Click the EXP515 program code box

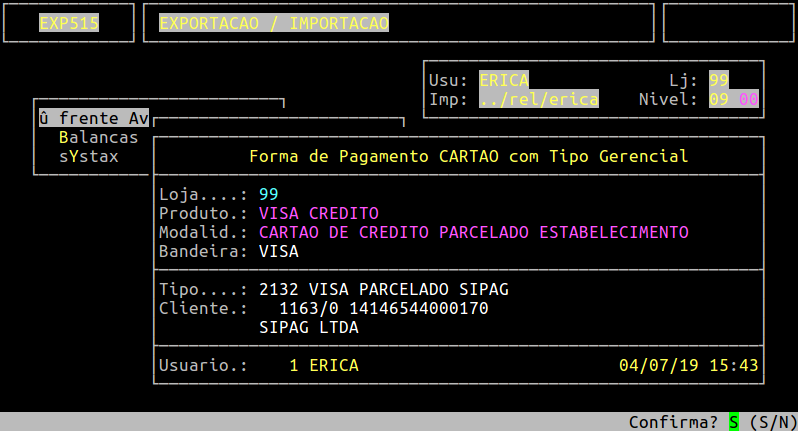(x=70, y=22)
